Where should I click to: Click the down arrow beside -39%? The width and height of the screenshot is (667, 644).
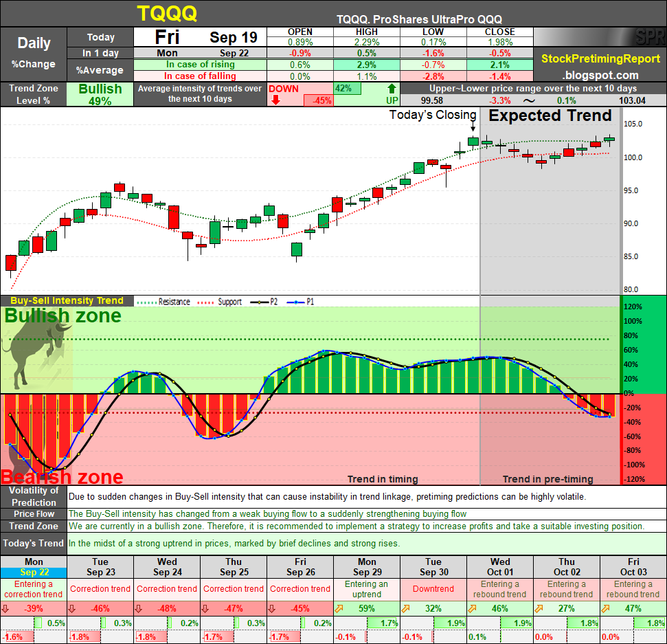point(5,609)
